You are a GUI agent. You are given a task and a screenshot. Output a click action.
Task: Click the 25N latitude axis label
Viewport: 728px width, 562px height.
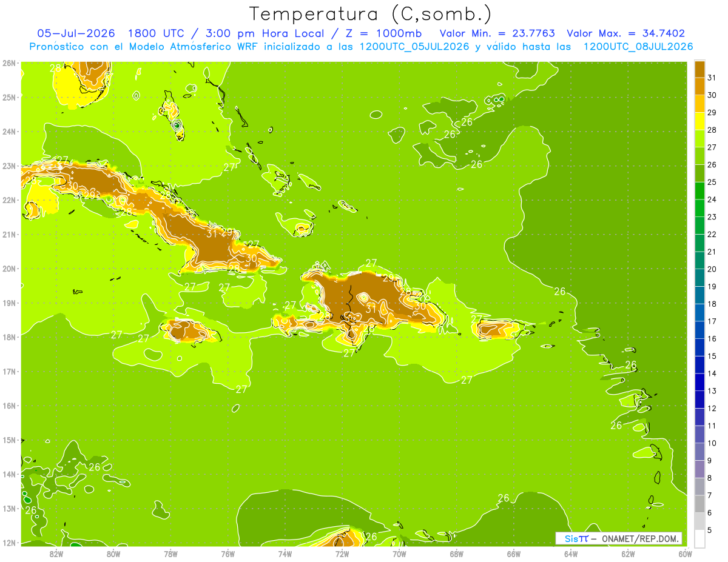(x=9, y=97)
